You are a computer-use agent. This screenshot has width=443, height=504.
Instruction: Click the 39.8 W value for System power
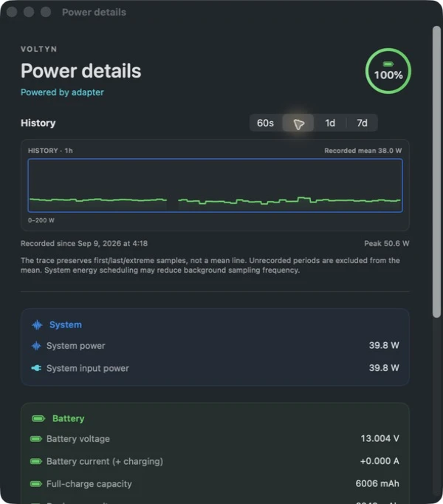pyautogui.click(x=384, y=345)
